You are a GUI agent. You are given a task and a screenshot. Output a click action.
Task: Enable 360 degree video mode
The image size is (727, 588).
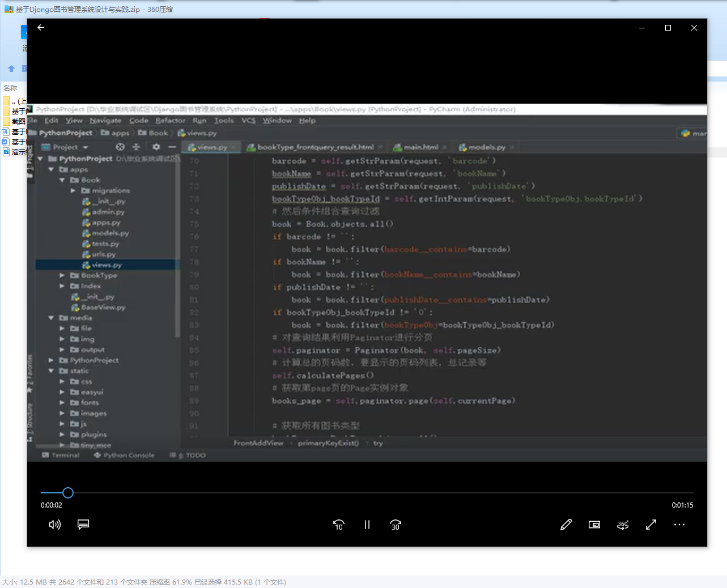click(623, 525)
